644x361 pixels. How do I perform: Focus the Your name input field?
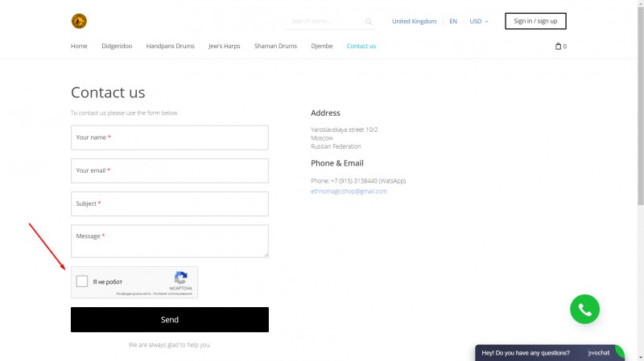tap(170, 137)
